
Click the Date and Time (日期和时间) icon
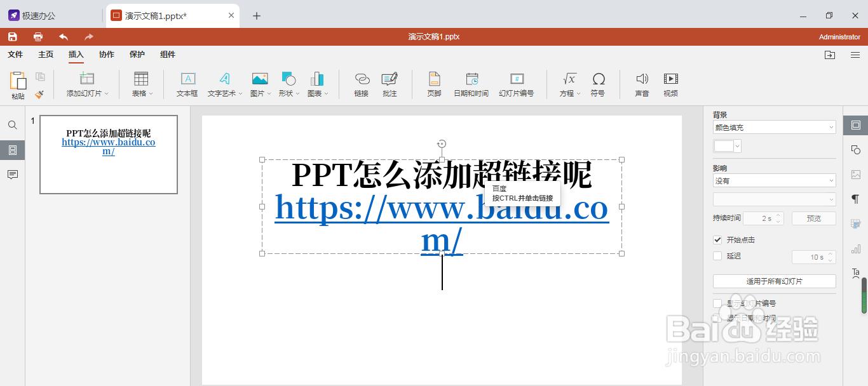471,79
